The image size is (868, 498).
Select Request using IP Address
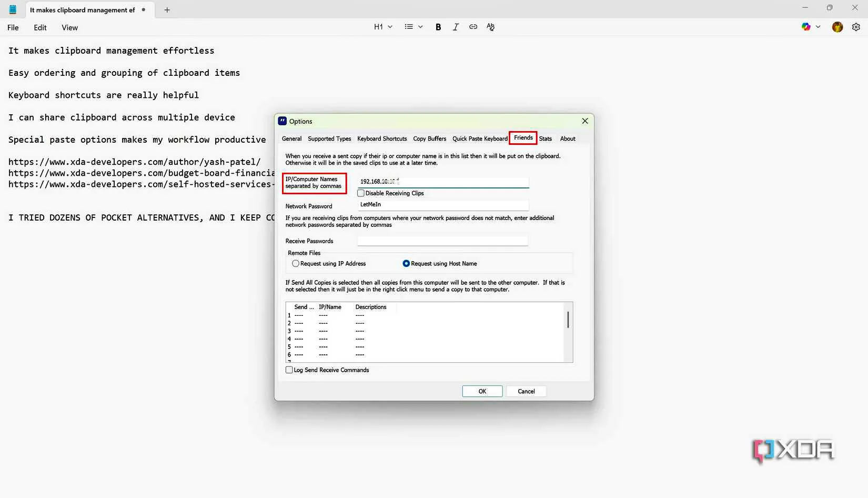pyautogui.click(x=295, y=263)
